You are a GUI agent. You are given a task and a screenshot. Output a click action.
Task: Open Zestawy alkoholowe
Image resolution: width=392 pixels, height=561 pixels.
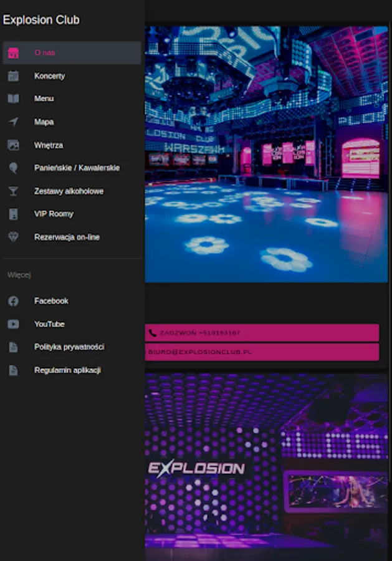(72, 191)
